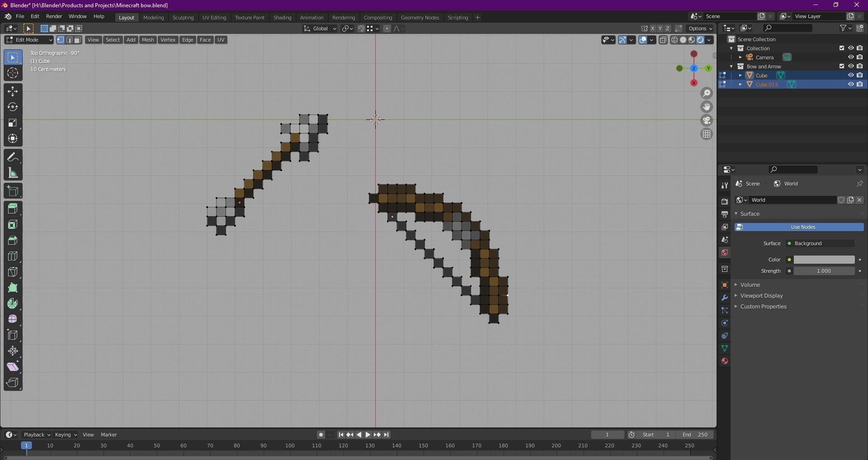Open the Material properties tab
The width and height of the screenshot is (868, 460).
(725, 361)
